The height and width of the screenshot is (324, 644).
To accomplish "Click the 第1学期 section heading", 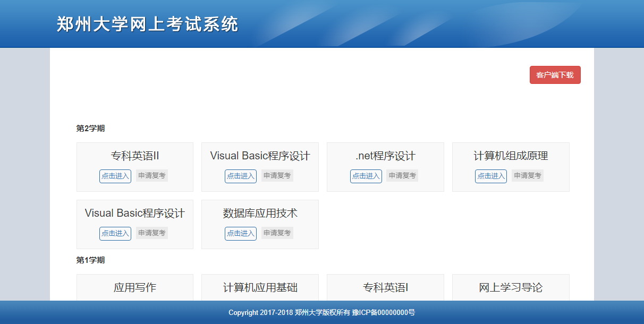I will point(90,260).
